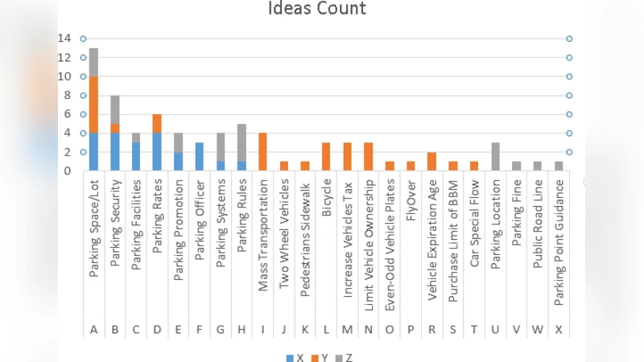Click orange segment of Parking Space/Lot bar
The height and width of the screenshot is (362, 644).
[x=93, y=105]
